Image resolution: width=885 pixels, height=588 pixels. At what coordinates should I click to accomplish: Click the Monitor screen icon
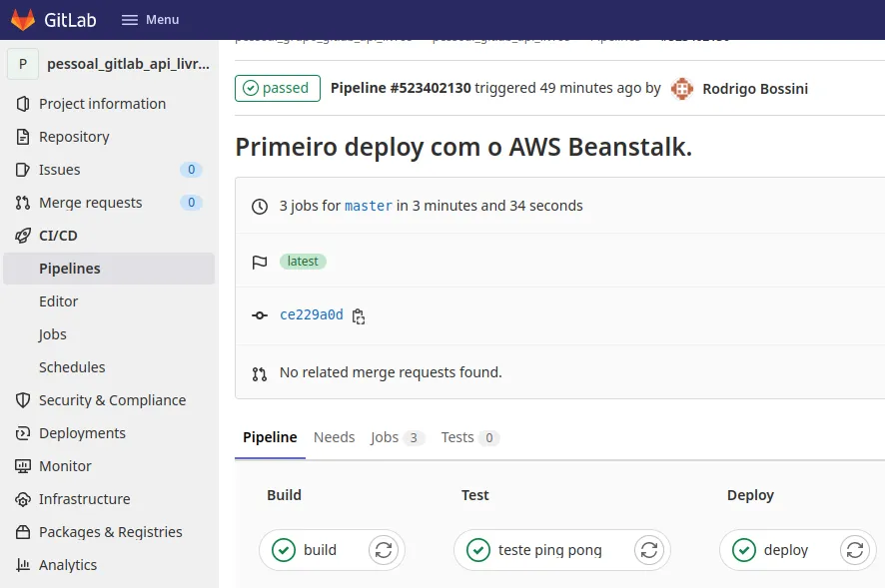pyautogui.click(x=23, y=466)
